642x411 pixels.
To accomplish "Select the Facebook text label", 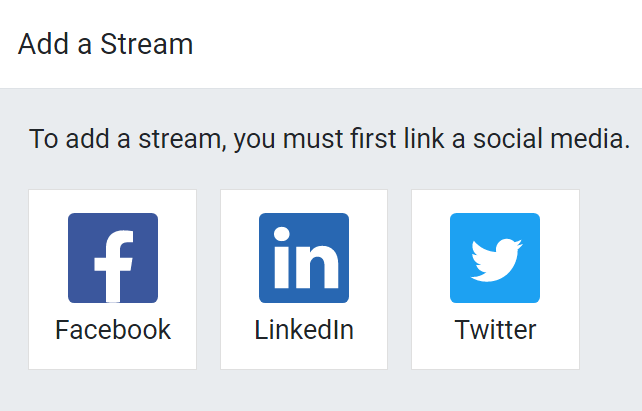I will coord(113,330).
